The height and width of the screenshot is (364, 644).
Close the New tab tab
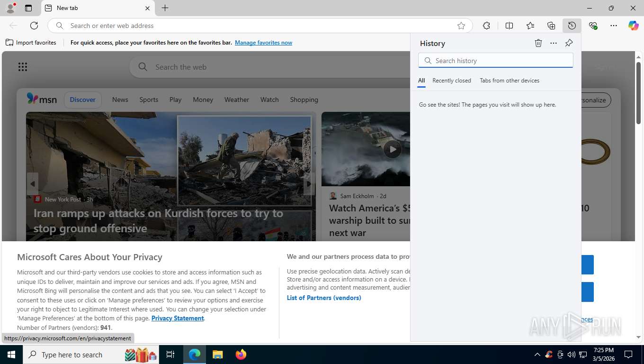(147, 8)
